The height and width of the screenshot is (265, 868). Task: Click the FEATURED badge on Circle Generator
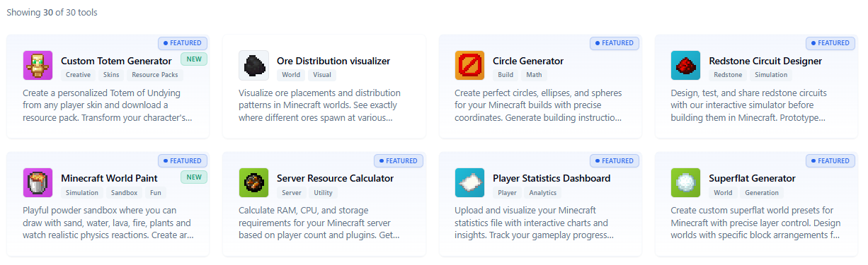coord(615,43)
